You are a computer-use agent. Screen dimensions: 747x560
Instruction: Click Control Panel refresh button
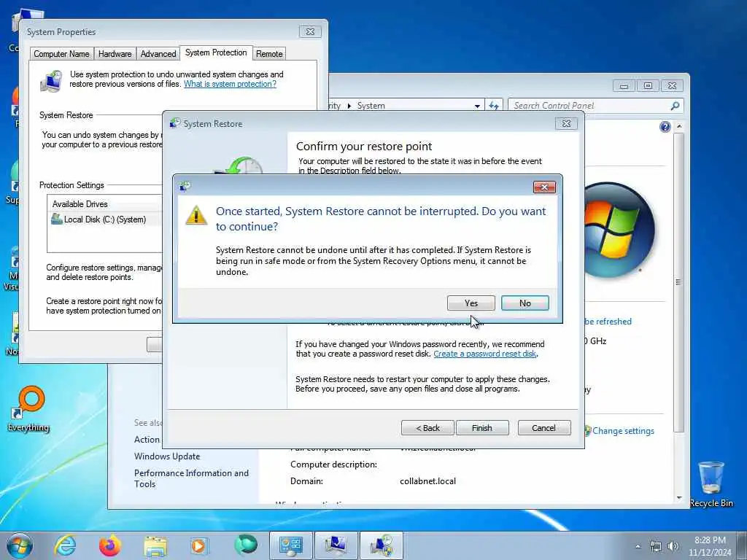494,106
